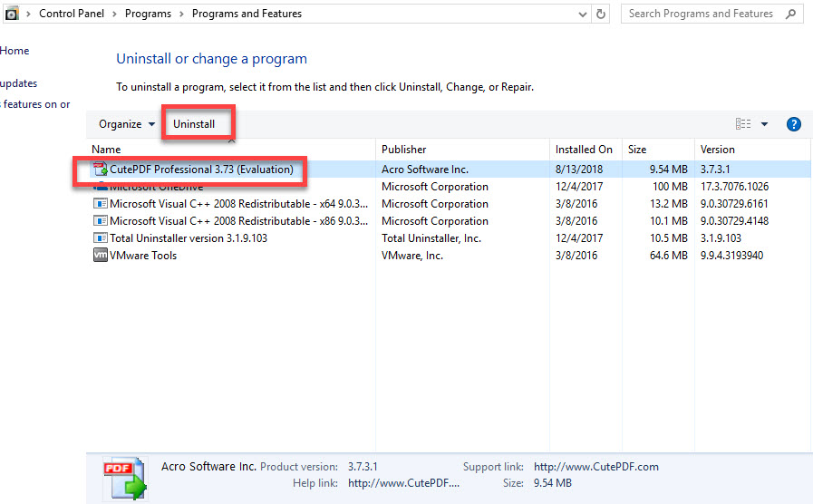The image size is (813, 504).
Task: Open the Organize dropdown menu
Action: pyautogui.click(x=127, y=124)
